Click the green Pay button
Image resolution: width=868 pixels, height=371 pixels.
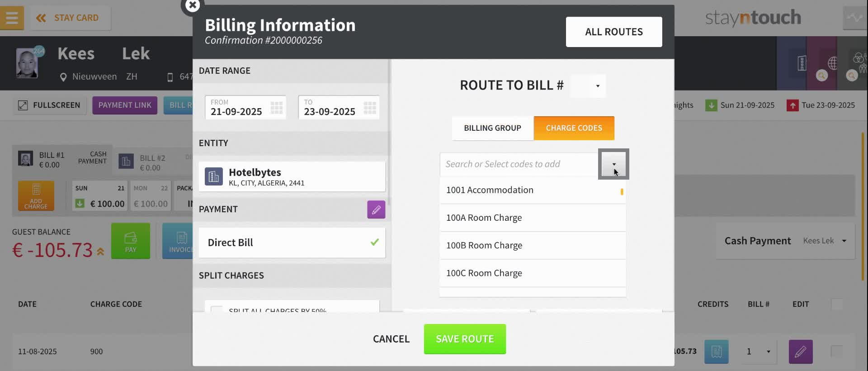tap(131, 241)
